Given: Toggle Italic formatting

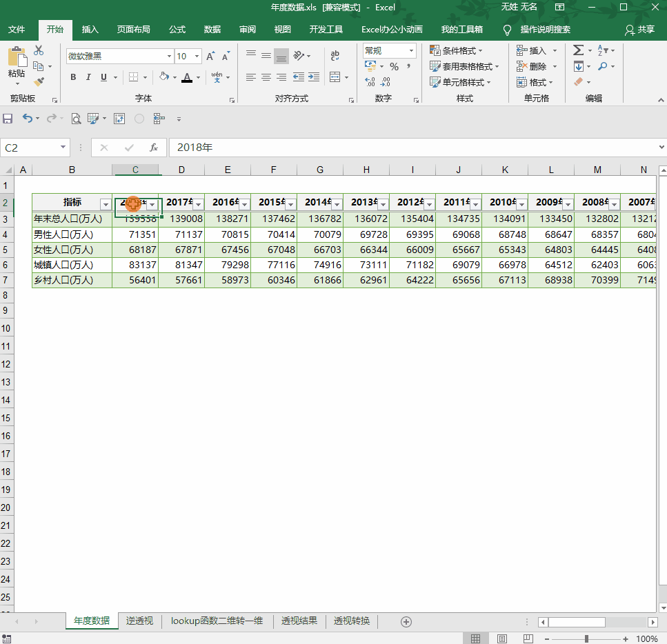Looking at the screenshot, I should coord(88,77).
